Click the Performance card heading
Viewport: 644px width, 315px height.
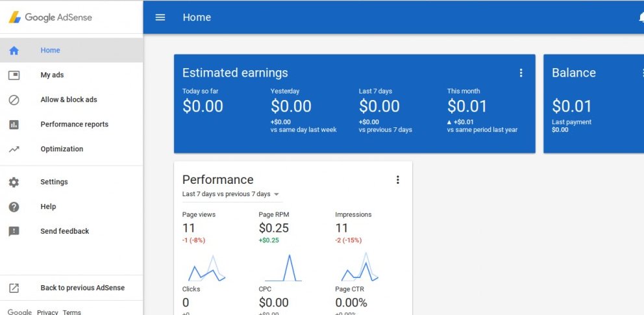217,179
